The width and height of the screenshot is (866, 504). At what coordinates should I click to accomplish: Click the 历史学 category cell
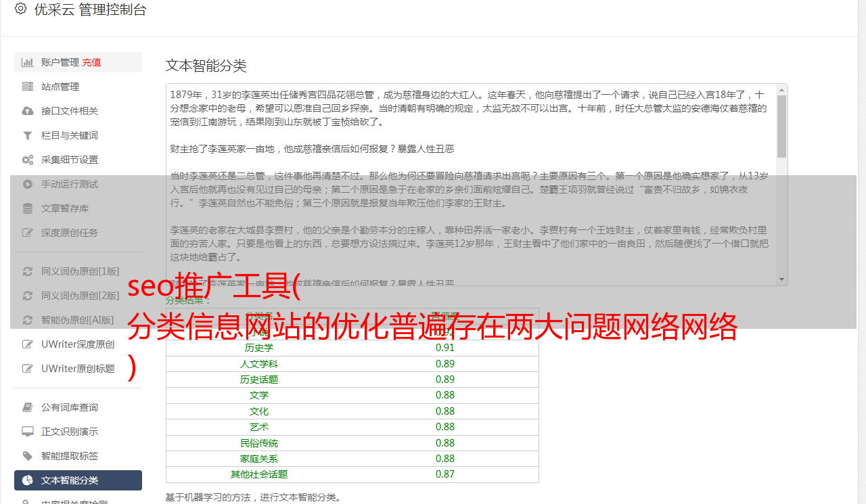(x=259, y=348)
